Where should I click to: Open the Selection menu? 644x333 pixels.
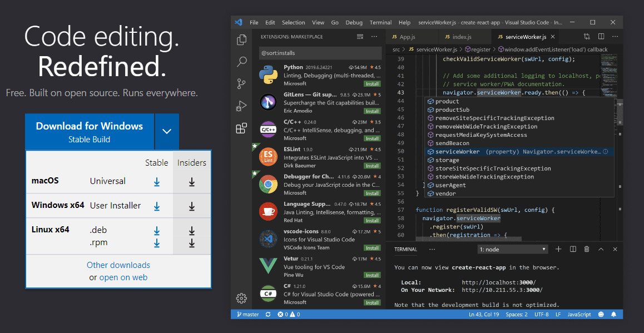(x=293, y=23)
